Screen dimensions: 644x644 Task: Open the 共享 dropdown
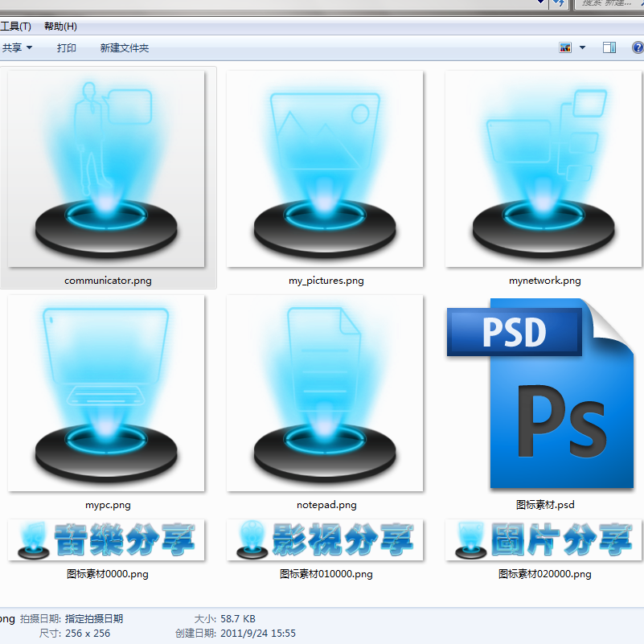pos(17,48)
